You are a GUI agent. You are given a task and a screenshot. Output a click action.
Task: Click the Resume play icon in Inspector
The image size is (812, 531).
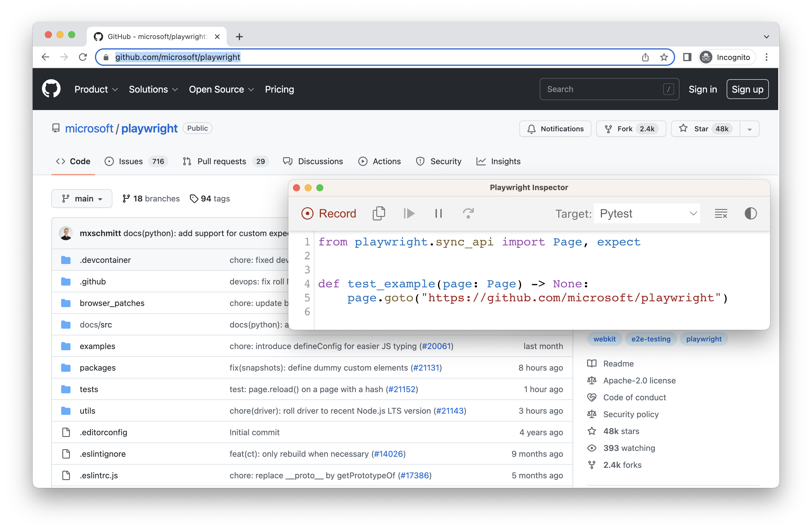coord(409,213)
